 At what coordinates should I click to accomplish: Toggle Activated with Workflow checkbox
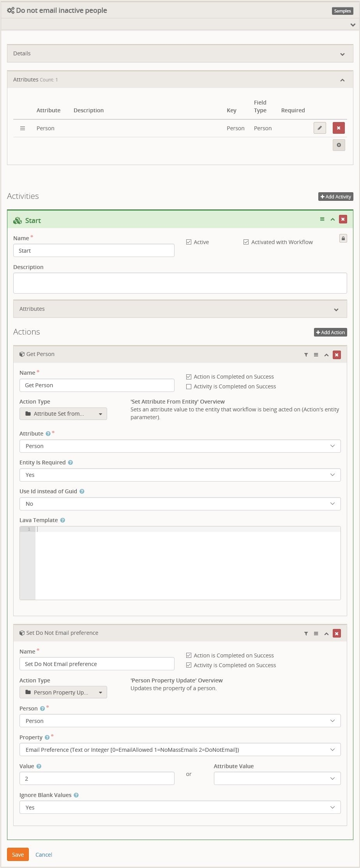point(246,242)
